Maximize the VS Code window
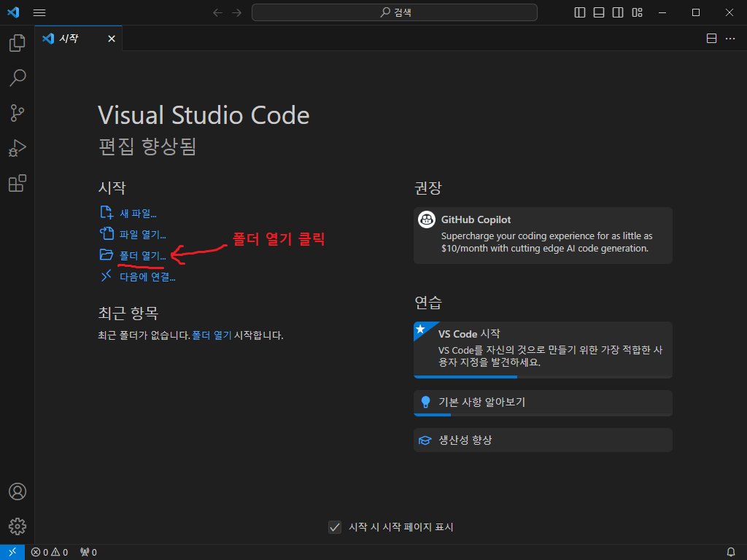Image resolution: width=747 pixels, height=560 pixels. coord(696,12)
